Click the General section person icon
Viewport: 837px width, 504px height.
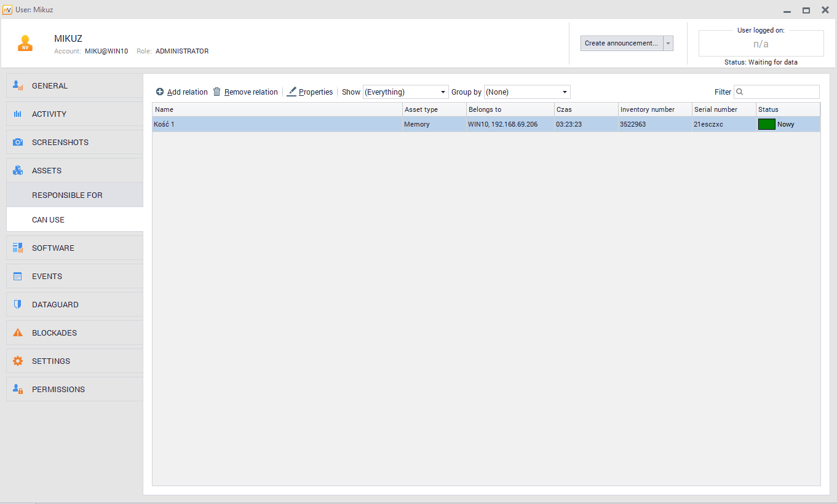(18, 86)
